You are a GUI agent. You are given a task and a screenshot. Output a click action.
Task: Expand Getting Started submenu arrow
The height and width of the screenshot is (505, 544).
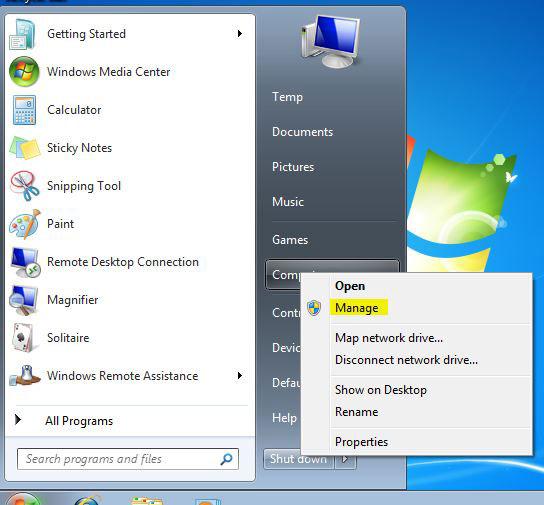click(239, 34)
